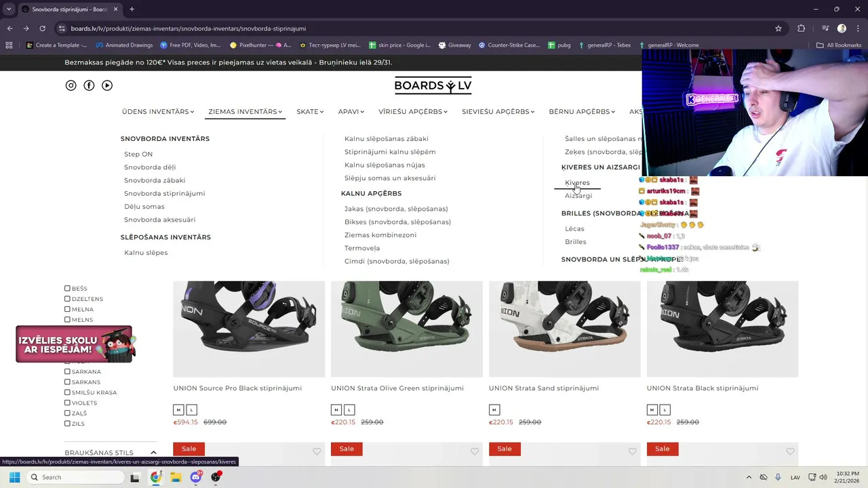Screen dimensions: 868x488
Task: View site information icon in address bar
Action: tap(62, 28)
